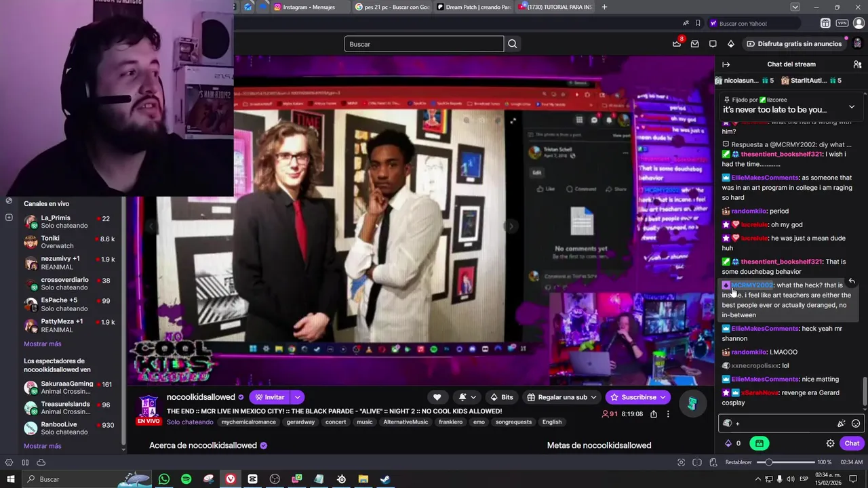Open Twitch inbox notifications

694,44
